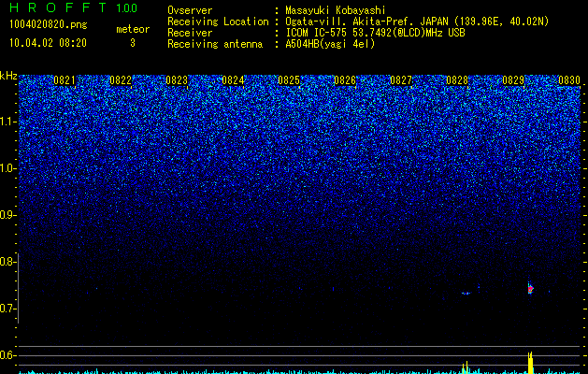Screen dimensions: 588x374
Task: Click the 0822 time marker
Action: [x=121, y=80]
